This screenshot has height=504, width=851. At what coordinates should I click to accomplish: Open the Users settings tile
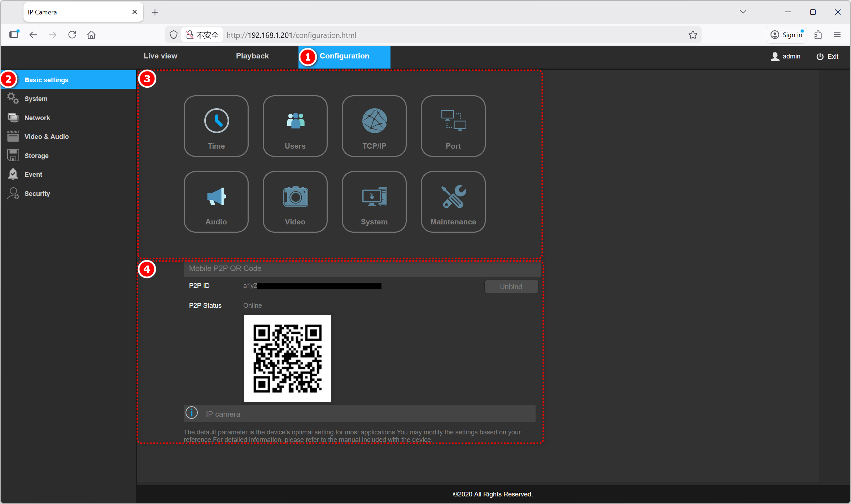[295, 126]
